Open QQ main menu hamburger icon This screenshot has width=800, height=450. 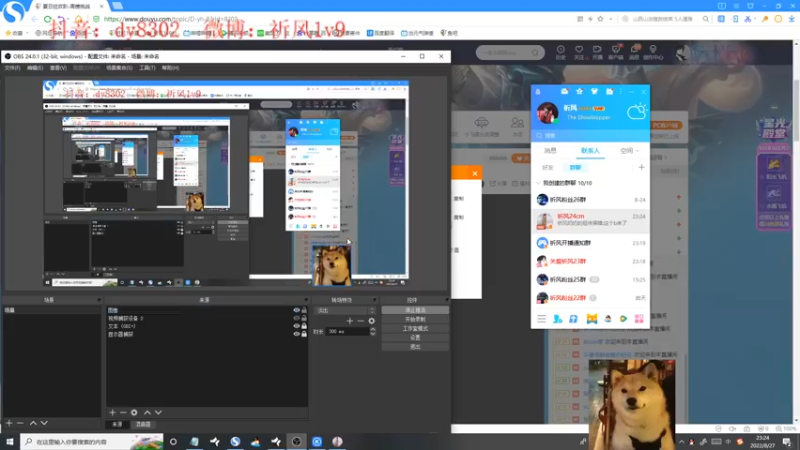[x=541, y=319]
